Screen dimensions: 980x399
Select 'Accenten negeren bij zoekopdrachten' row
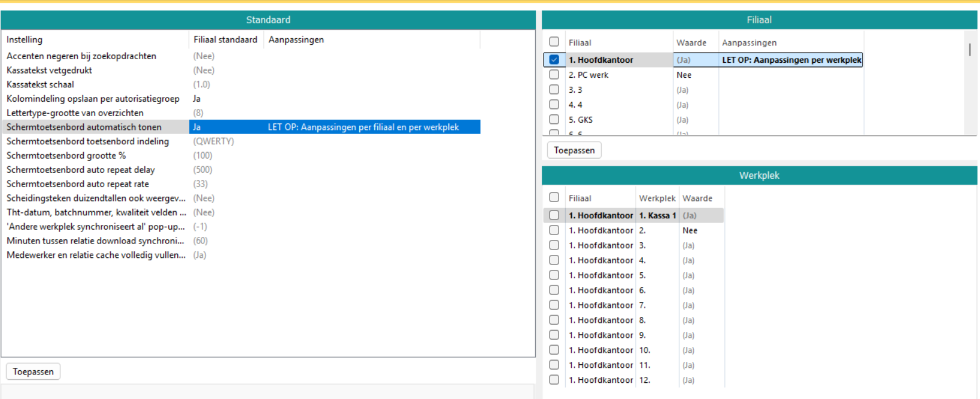tap(81, 56)
